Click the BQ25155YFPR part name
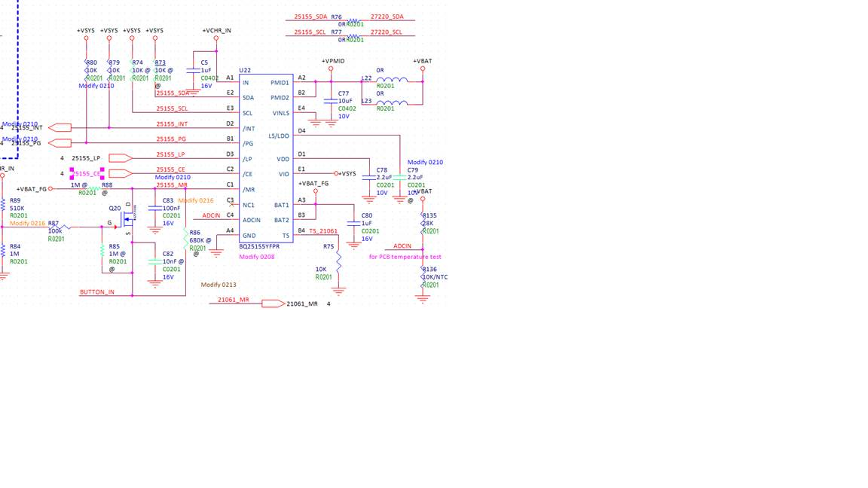This screenshot has height=488, width=868. (259, 247)
